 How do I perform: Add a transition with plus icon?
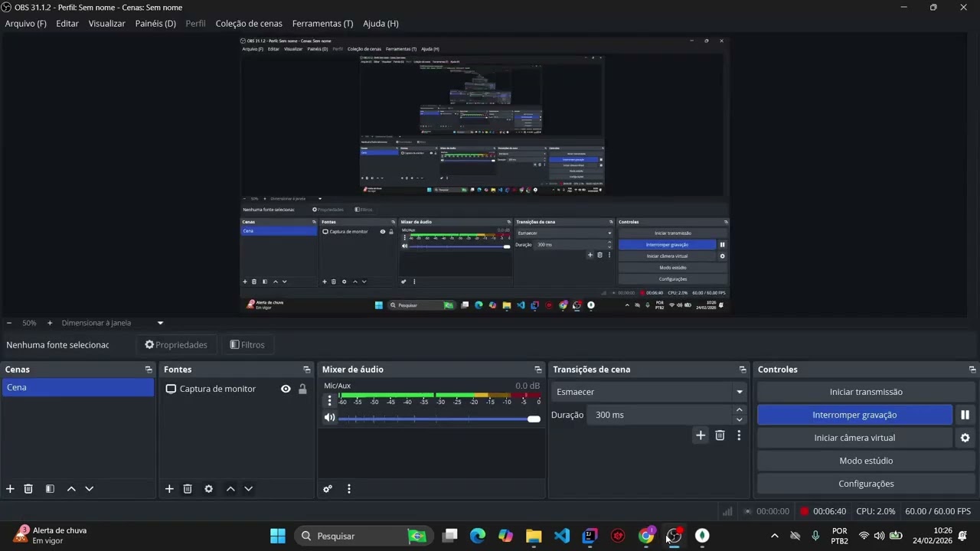[x=701, y=435]
